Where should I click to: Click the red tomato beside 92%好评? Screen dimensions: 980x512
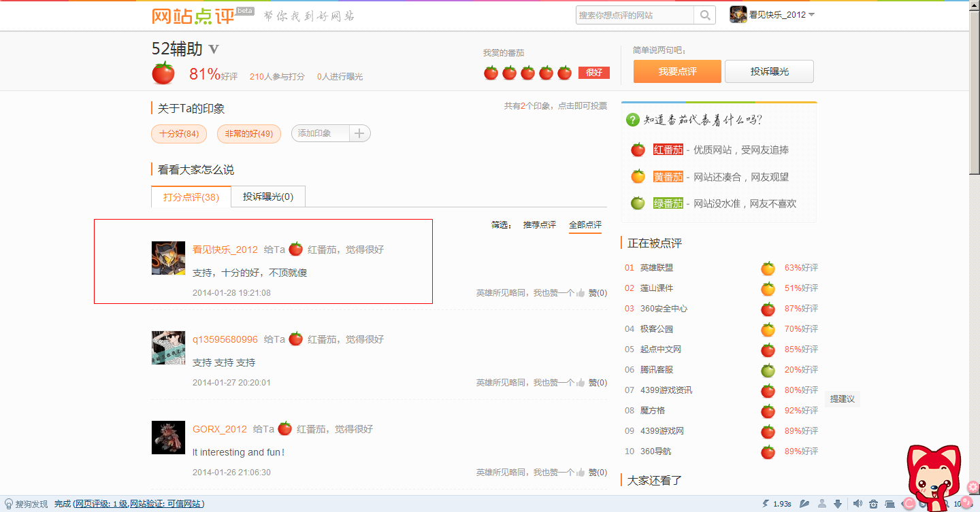(x=768, y=411)
